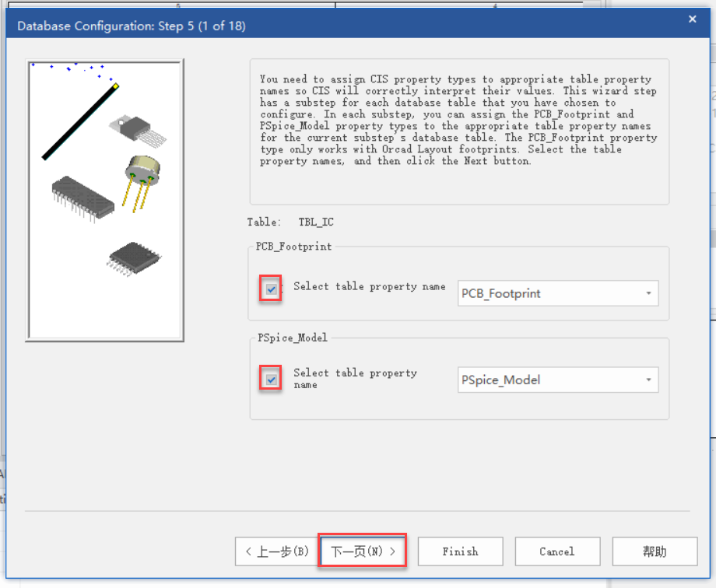This screenshot has width=716, height=588.
Task: Click the dialog title bar 'Step 5 (1 of 18)'
Action: tap(132, 26)
